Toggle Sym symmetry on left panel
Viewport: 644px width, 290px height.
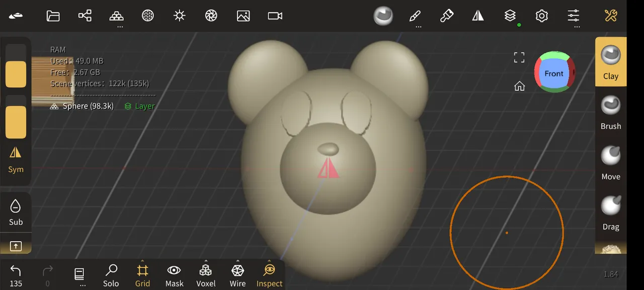click(16, 159)
